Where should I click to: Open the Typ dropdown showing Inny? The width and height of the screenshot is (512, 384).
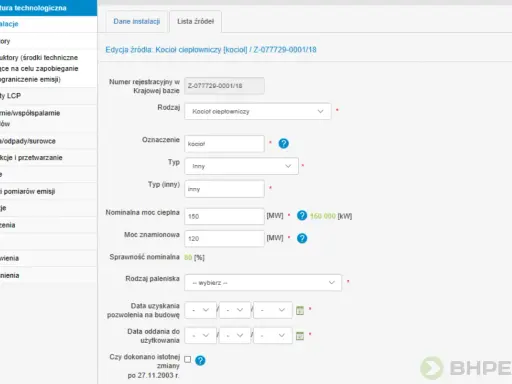(241, 166)
